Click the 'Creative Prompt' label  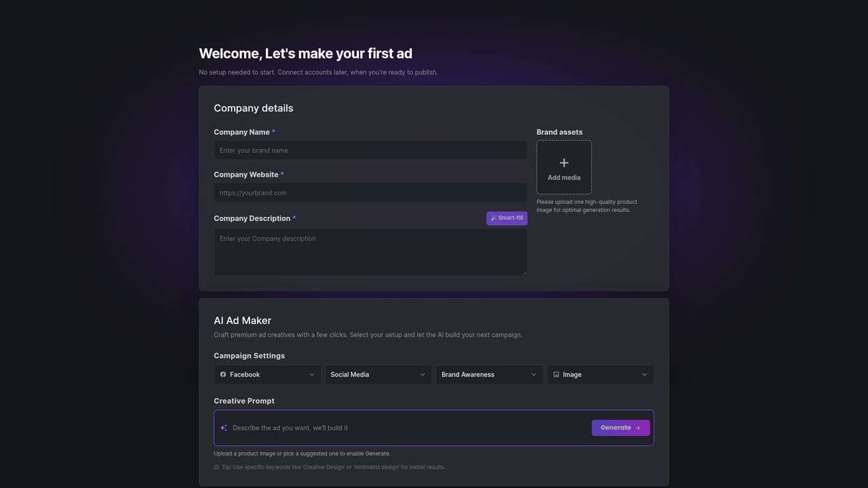244,401
